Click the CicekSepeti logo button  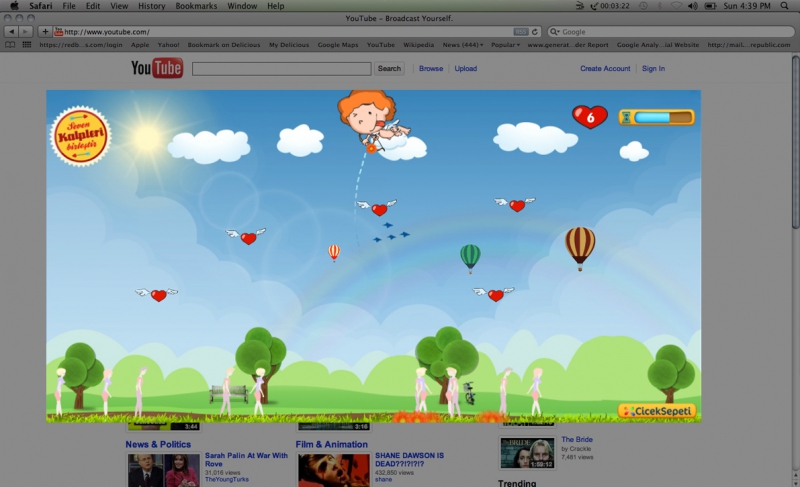(x=657, y=411)
